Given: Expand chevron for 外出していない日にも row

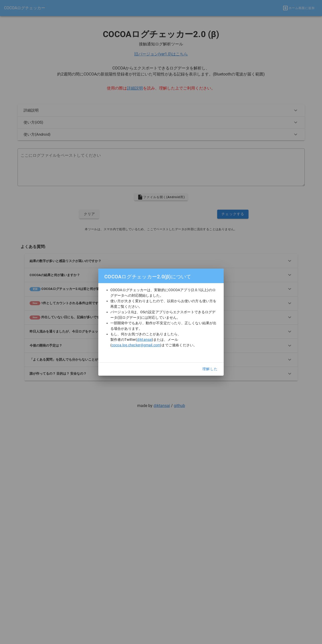Looking at the screenshot, I should pos(290,317).
